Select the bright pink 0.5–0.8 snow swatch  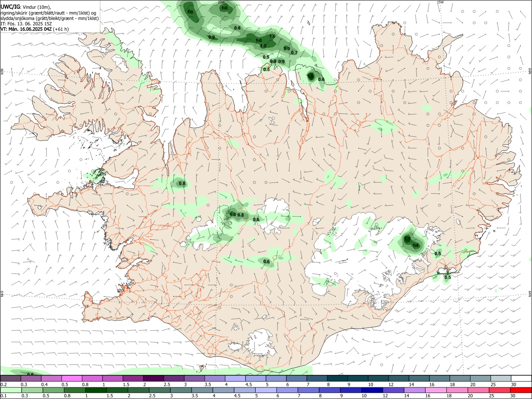(71, 378)
